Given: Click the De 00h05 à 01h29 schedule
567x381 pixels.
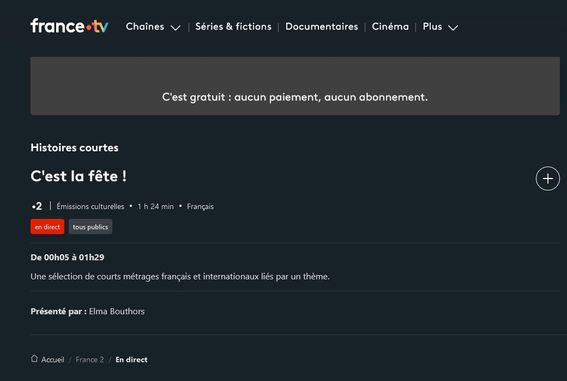Looking at the screenshot, I should tap(68, 257).
